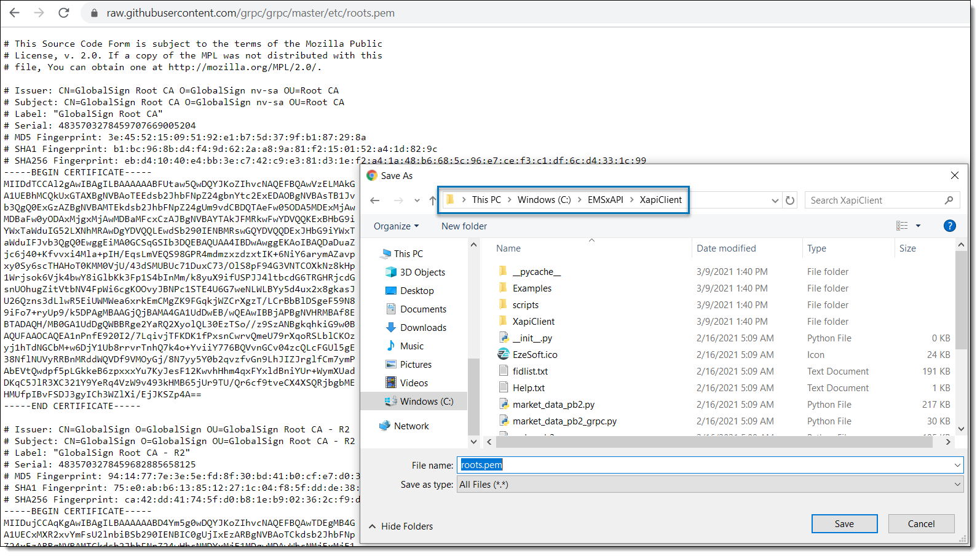Go back in the Chrome browser
This screenshot has height=556, width=980.
(15, 12)
